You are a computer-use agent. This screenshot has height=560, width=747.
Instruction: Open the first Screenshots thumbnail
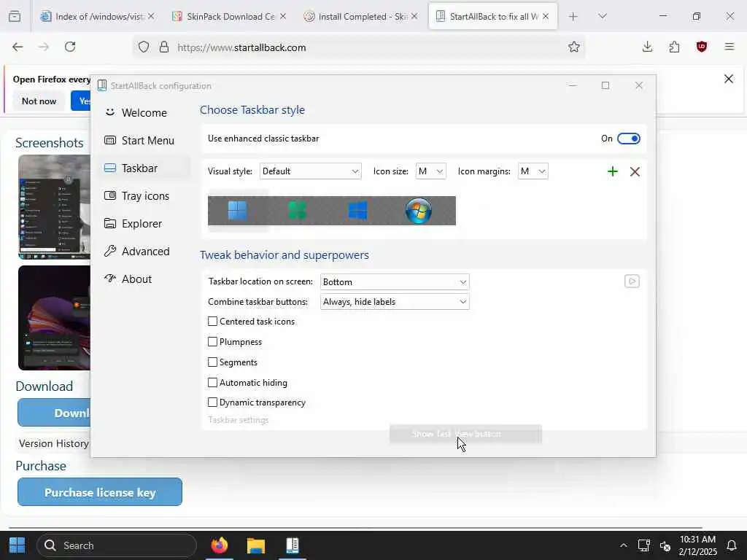(x=54, y=206)
